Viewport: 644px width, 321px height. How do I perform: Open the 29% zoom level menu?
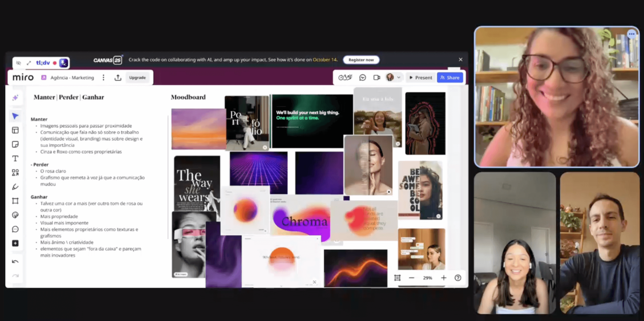pos(427,278)
